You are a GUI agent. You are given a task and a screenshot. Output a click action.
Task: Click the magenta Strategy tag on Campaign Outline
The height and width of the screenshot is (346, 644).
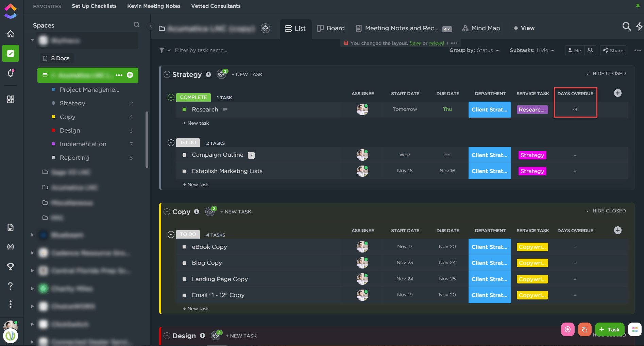pos(532,155)
